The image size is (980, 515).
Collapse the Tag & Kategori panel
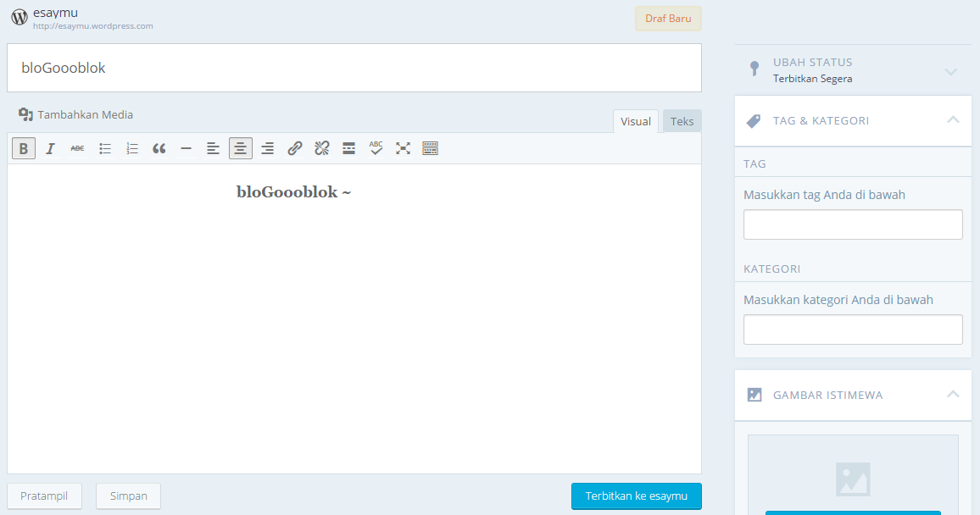coord(953,119)
